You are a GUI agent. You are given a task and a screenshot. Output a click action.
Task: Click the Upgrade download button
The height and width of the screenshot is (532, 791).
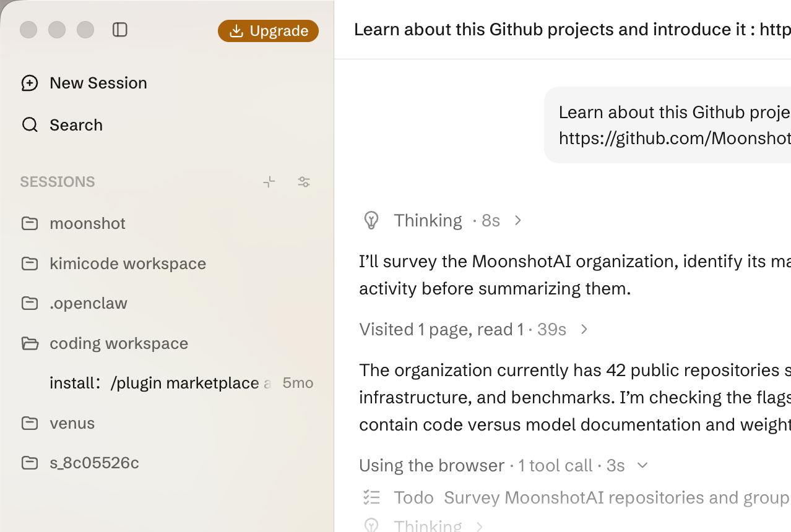(x=268, y=31)
